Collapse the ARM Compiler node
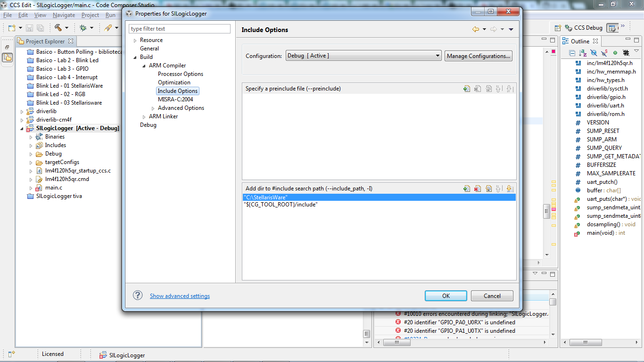Screen dimensions: 644x362 tap(144, 66)
